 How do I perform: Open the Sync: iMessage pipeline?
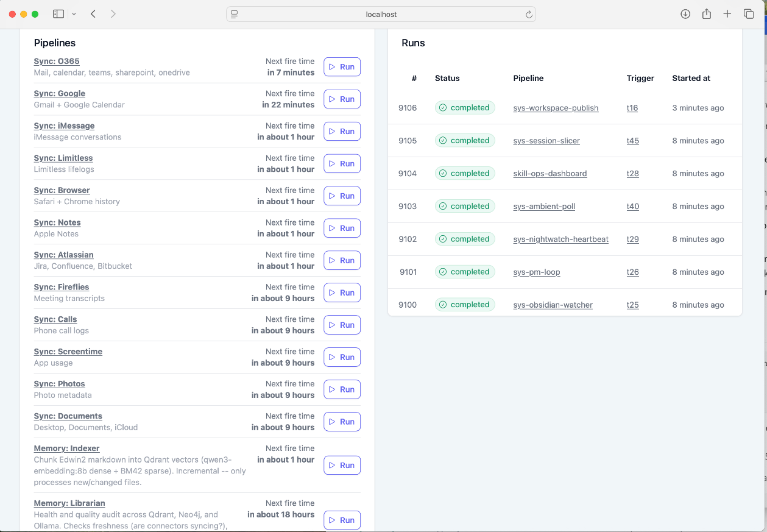pos(64,126)
